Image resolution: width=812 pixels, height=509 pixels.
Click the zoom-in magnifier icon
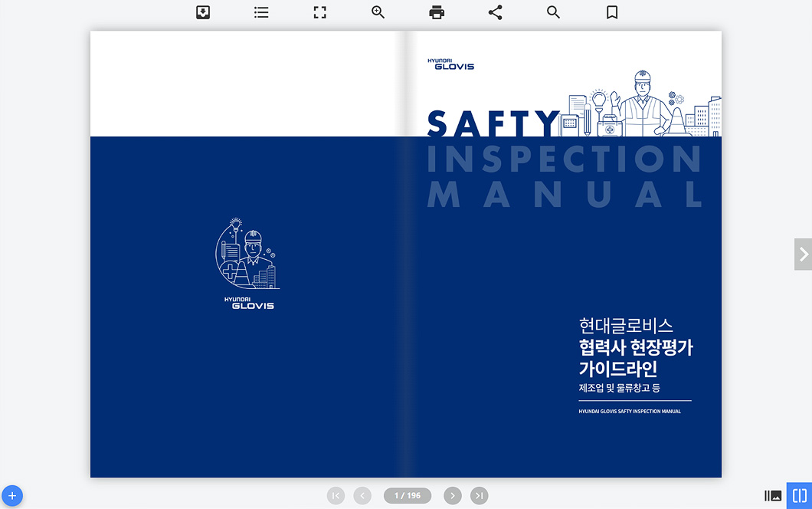pos(378,12)
